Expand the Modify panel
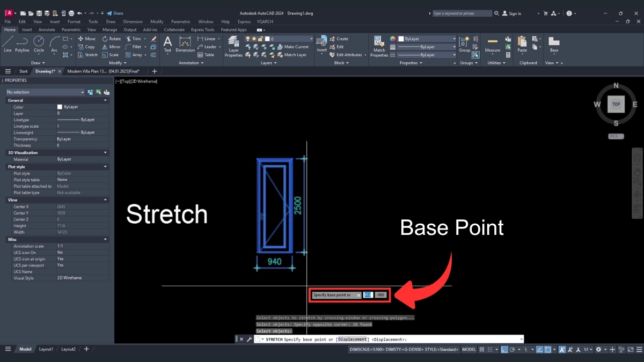This screenshot has height=362, width=644. [x=118, y=63]
